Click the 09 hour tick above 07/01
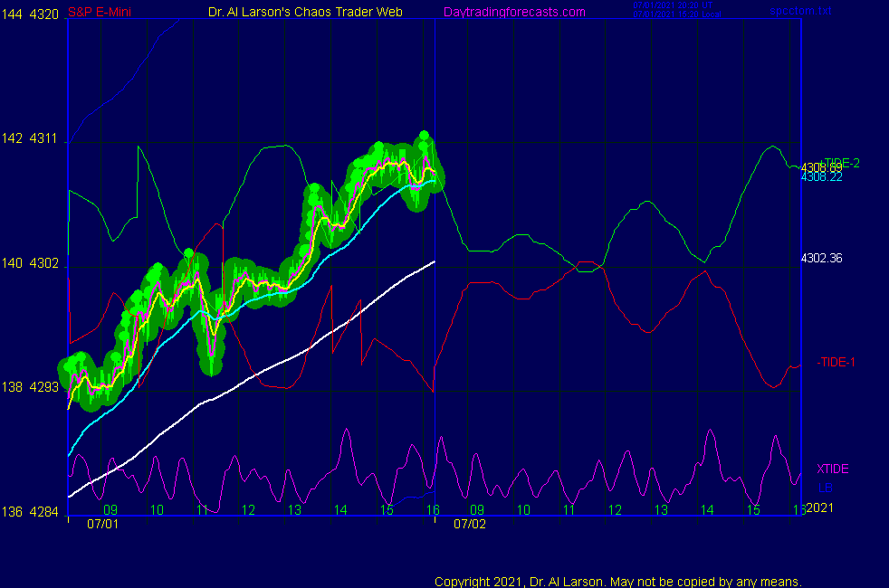889x588 pixels. 110,510
